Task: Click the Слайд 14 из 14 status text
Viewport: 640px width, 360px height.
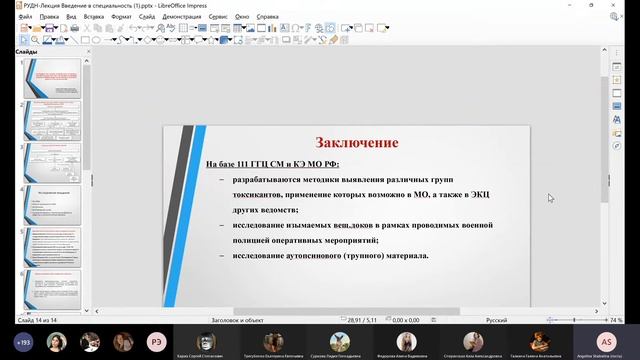Action: (37, 320)
